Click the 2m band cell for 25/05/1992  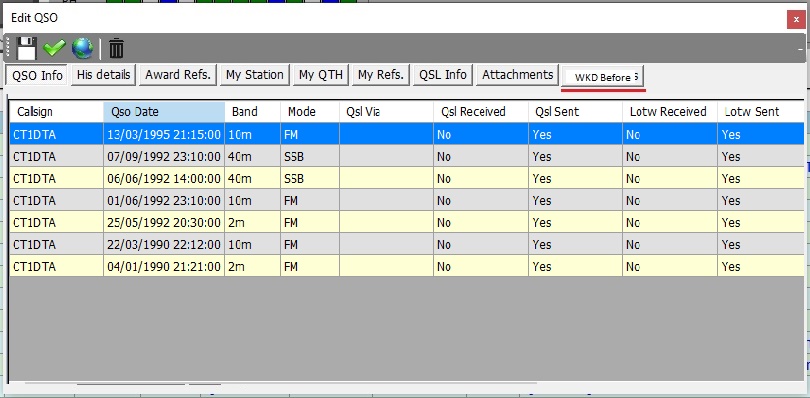(253, 222)
